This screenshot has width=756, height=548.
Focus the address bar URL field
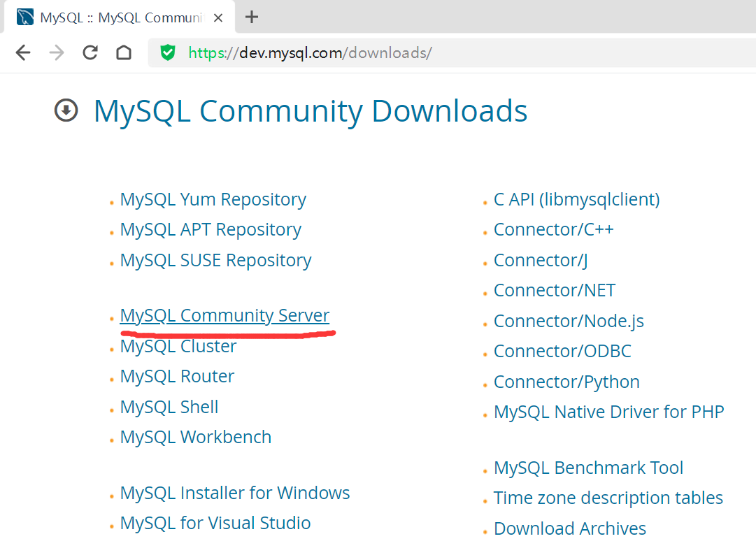coord(451,52)
